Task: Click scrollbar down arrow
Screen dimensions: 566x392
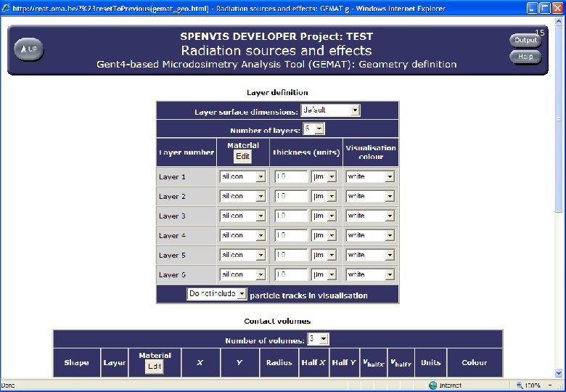Action: click(x=559, y=373)
